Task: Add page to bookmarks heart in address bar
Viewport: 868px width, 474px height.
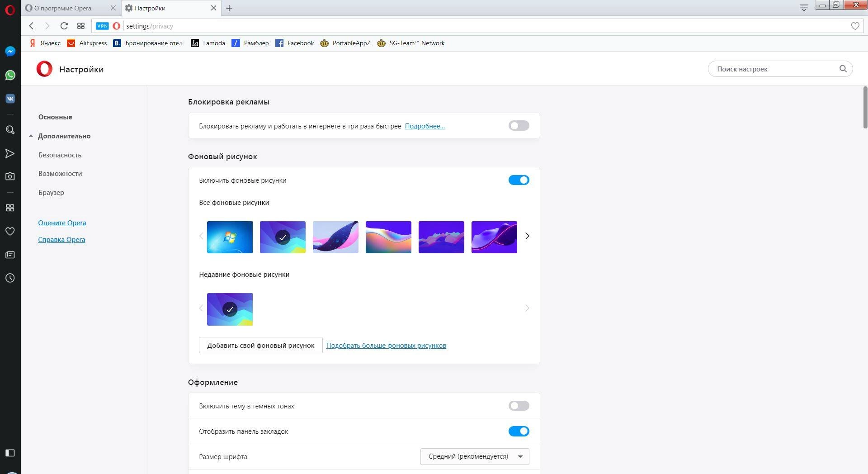Action: point(855,26)
